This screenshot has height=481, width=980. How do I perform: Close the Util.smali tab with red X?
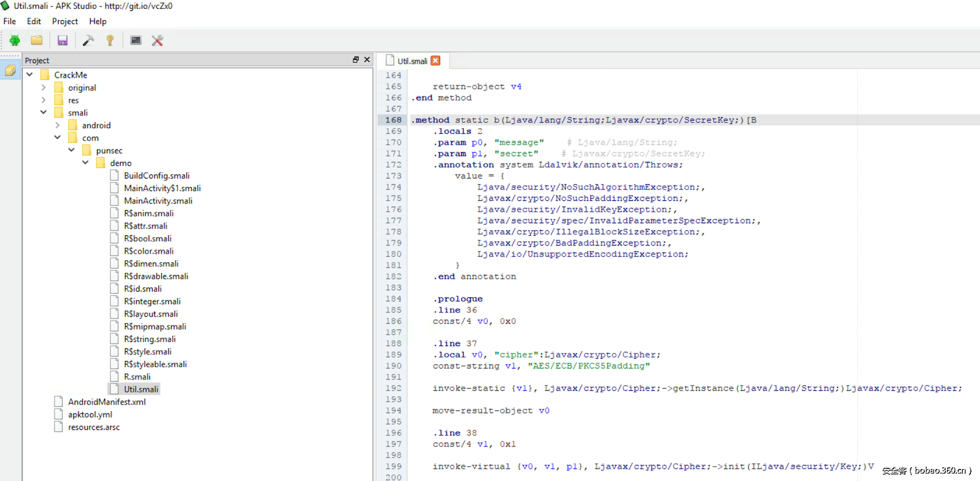click(x=435, y=61)
